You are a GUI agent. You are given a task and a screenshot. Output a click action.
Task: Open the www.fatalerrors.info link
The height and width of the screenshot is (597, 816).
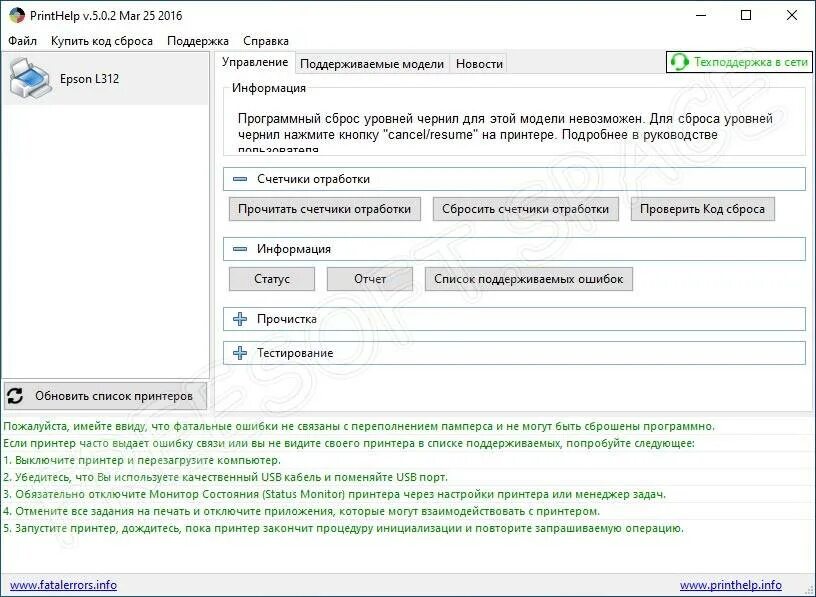pos(62,585)
